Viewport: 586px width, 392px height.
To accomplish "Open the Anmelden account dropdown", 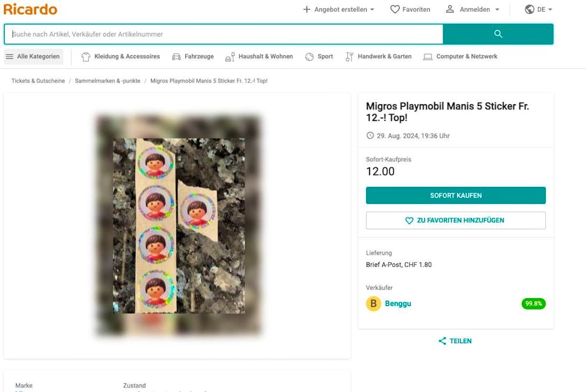I will click(472, 9).
